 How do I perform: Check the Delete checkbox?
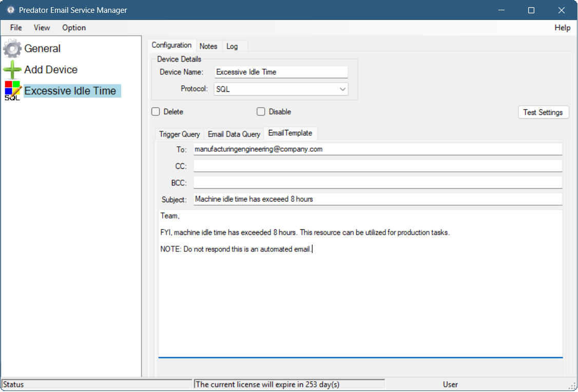click(x=155, y=111)
